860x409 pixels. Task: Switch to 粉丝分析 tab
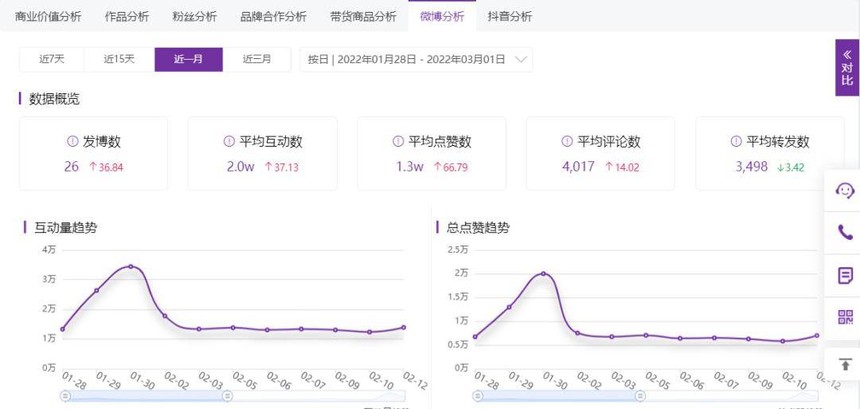point(194,16)
